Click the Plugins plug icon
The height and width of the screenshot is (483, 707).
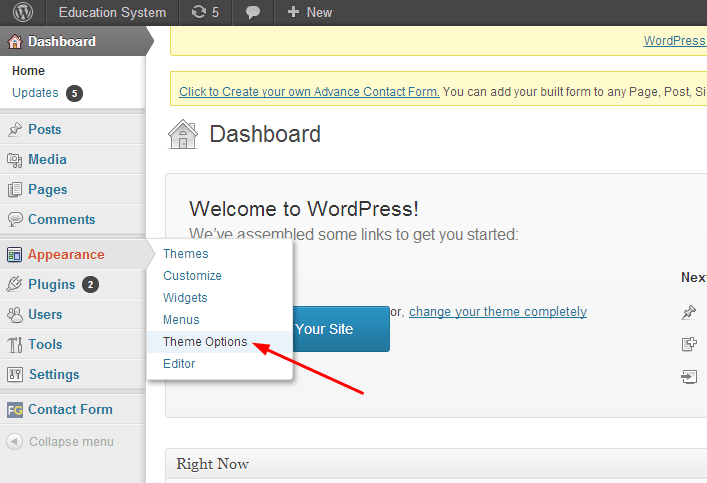[x=14, y=284]
